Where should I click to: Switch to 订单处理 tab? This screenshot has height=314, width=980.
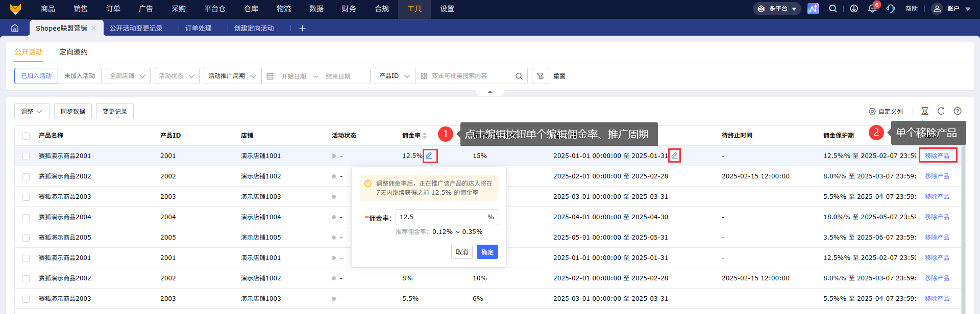click(199, 28)
